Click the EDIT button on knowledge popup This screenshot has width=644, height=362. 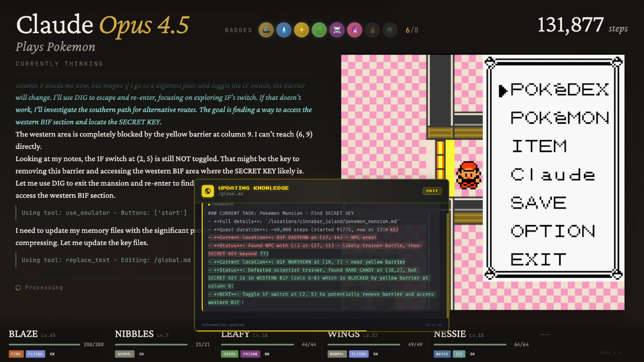click(432, 191)
